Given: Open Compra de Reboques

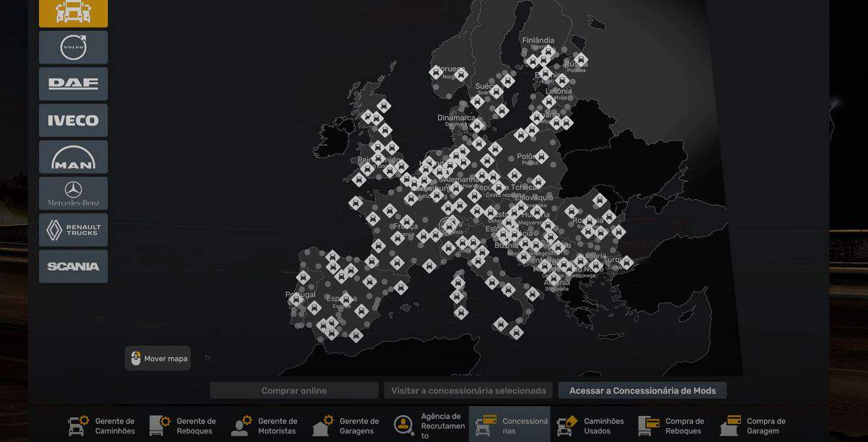Looking at the screenshot, I should 672,425.
